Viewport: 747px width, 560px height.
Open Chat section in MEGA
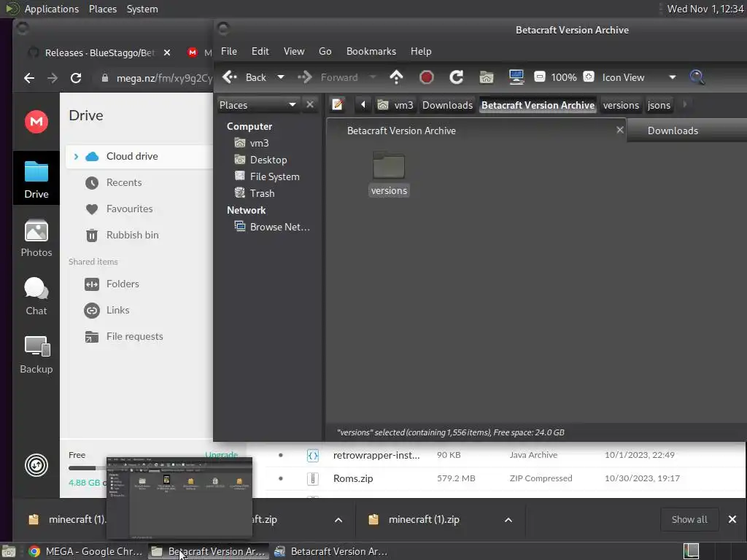36,296
